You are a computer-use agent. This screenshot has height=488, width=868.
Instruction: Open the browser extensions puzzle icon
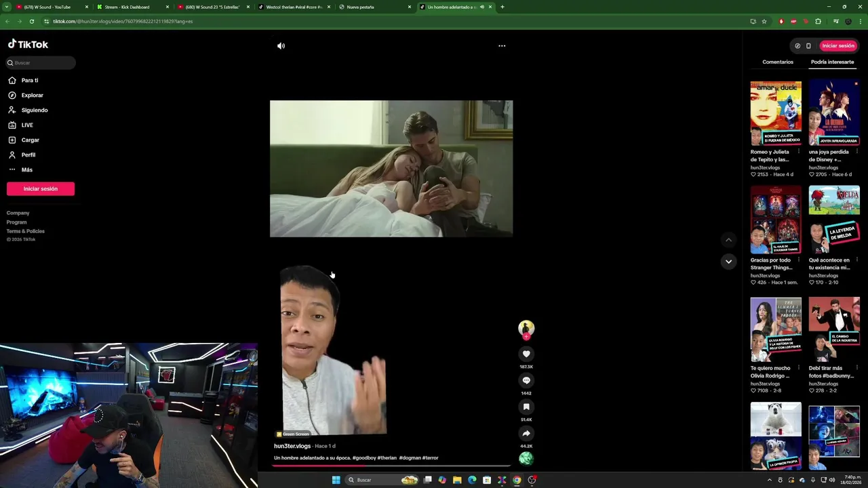pyautogui.click(x=818, y=21)
